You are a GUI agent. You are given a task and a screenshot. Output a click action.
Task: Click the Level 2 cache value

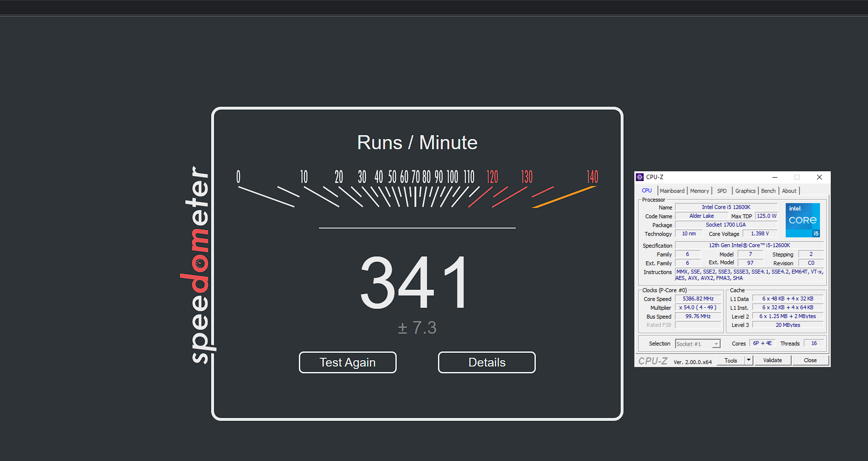(788, 317)
